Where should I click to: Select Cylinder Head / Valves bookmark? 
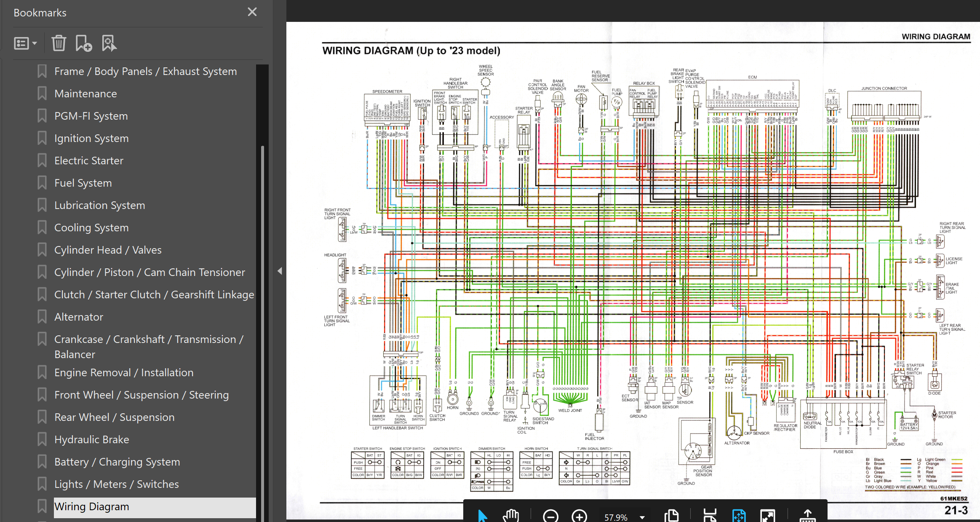pyautogui.click(x=108, y=250)
